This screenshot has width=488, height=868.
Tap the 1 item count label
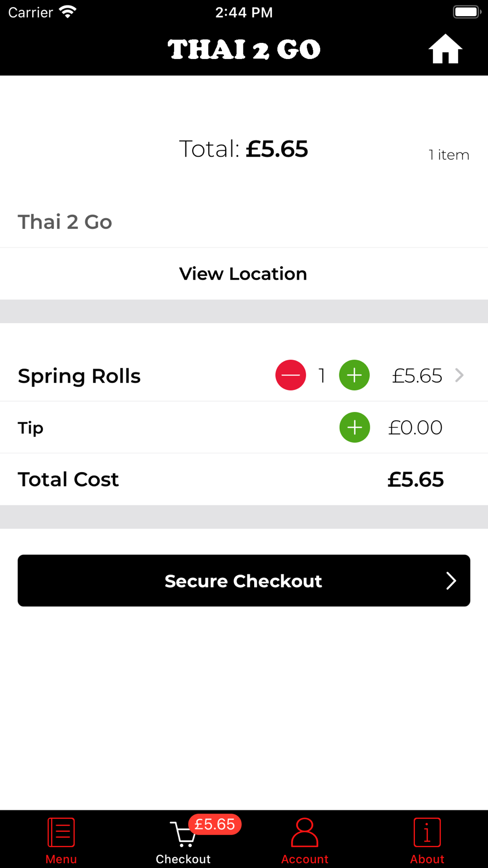pyautogui.click(x=449, y=155)
